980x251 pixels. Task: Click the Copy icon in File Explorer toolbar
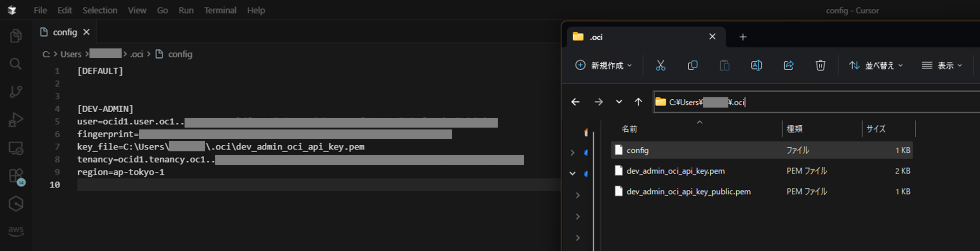click(x=692, y=65)
